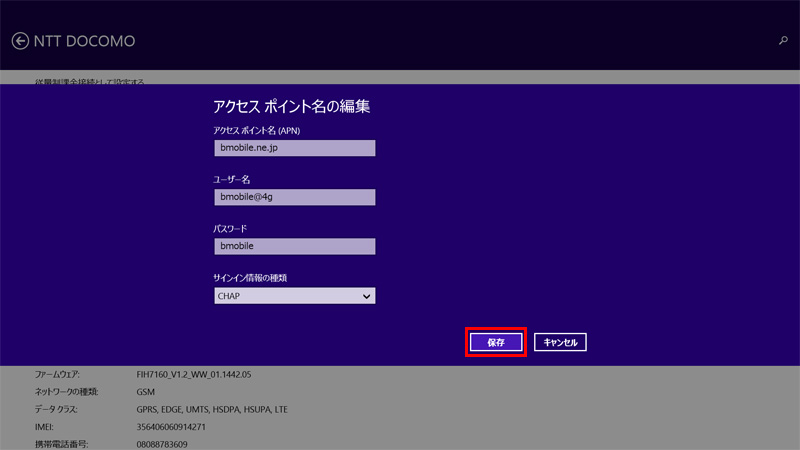800x450 pixels.
Task: Select the data class value GPRS, EDGE, UMTS
Action: coord(212,409)
